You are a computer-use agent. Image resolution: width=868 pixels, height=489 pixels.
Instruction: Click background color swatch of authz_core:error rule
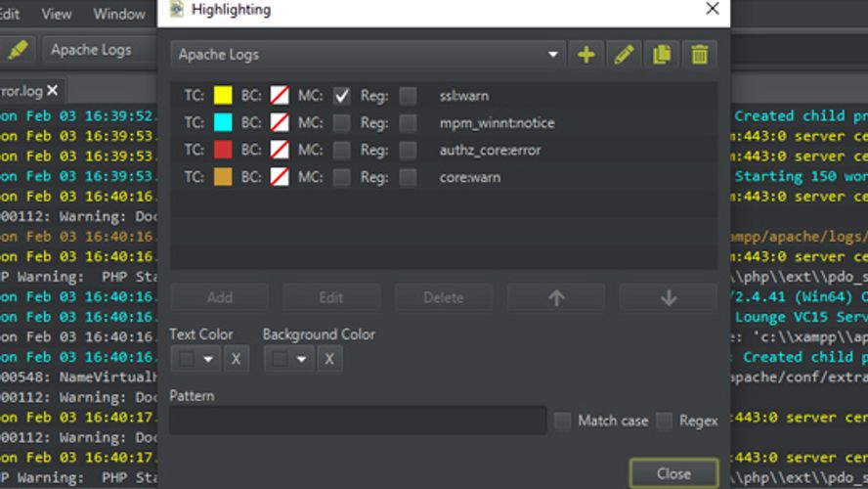tap(280, 150)
